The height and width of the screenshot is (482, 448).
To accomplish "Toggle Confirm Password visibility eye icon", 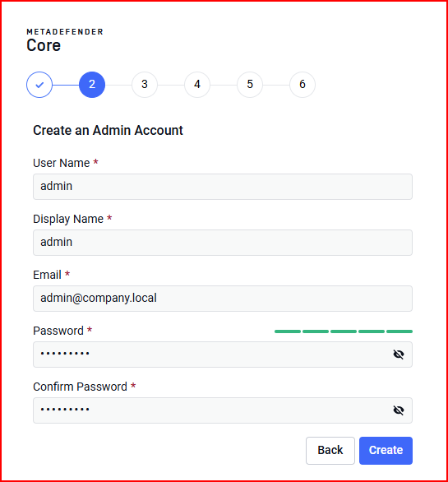I will tap(399, 410).
